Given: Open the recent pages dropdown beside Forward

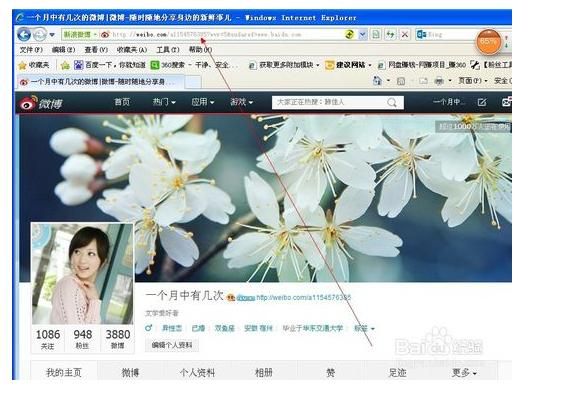Looking at the screenshot, I should pyautogui.click(x=52, y=35).
